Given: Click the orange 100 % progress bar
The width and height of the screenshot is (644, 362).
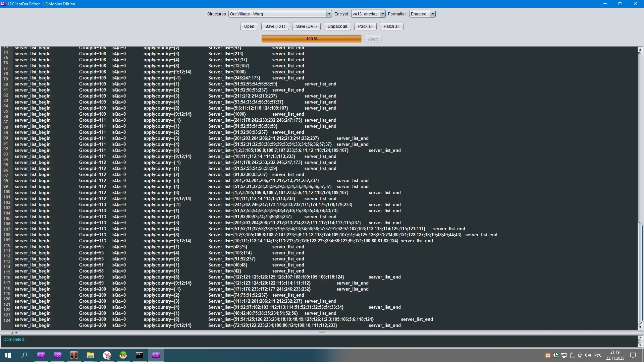Looking at the screenshot, I should click(x=311, y=39).
